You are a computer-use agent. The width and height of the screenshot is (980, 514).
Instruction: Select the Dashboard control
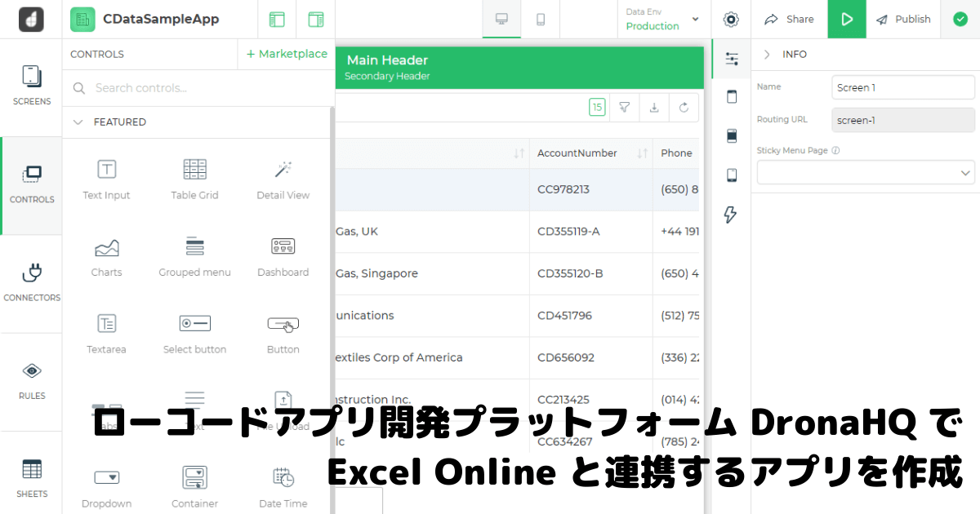coord(283,257)
